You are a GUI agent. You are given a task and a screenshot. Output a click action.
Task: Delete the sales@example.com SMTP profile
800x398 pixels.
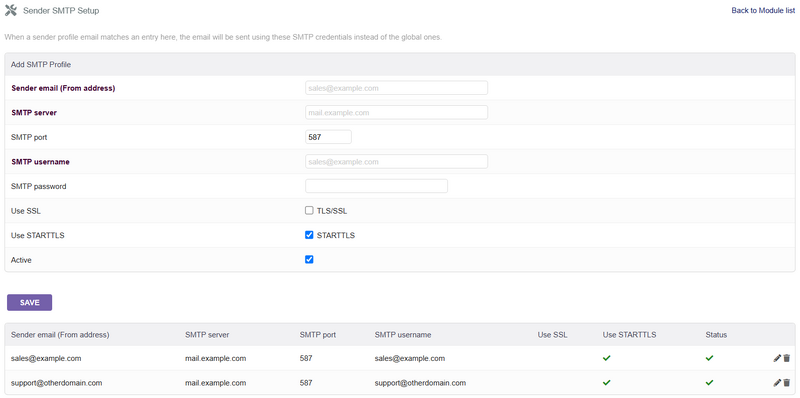point(787,358)
